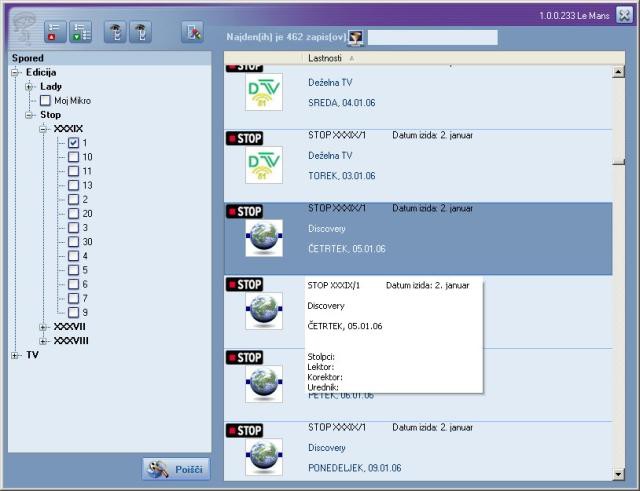Click the globe thumbnail for PONEDELJEK, 09.01.06

click(x=264, y=456)
